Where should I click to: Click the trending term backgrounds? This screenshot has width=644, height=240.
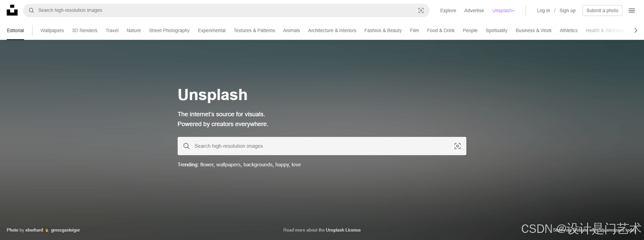pos(258,165)
